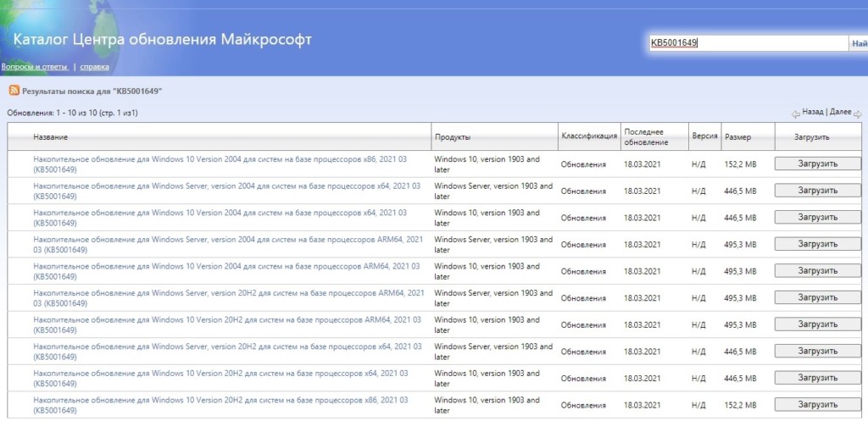868x421 pixels.
Task: Click the 495,3 MB size for Windows Server 2004 ARM64
Action: coord(740,245)
